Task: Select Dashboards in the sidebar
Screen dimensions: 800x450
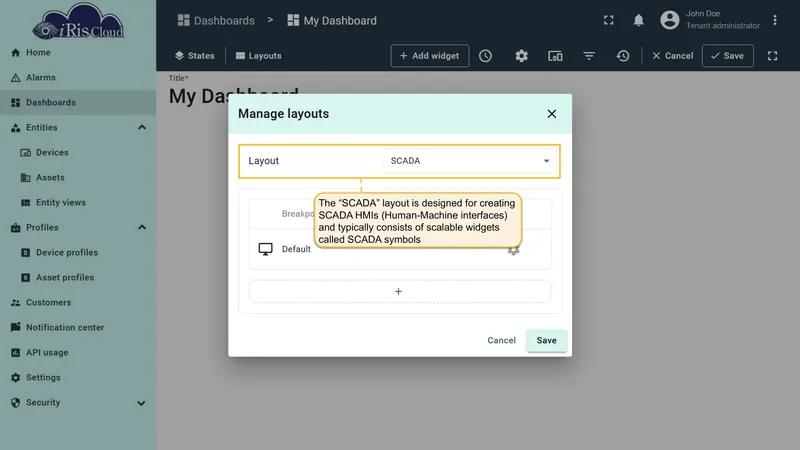Action: pyautogui.click(x=78, y=103)
